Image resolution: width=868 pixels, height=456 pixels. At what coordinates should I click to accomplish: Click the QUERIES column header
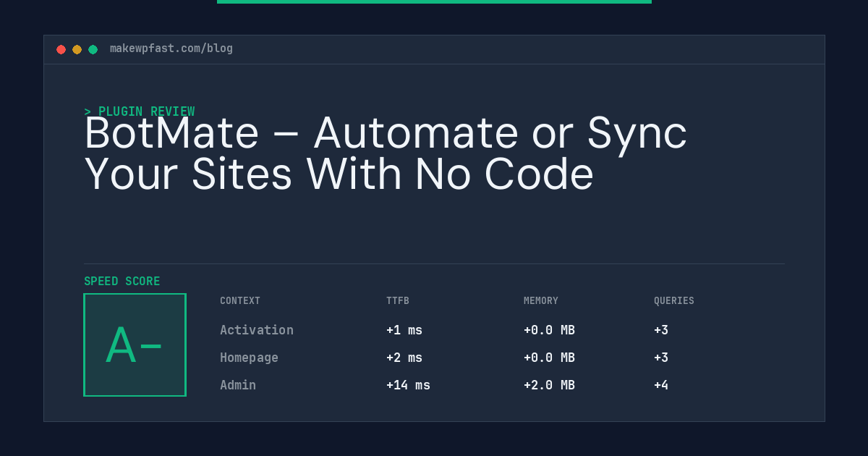click(674, 301)
